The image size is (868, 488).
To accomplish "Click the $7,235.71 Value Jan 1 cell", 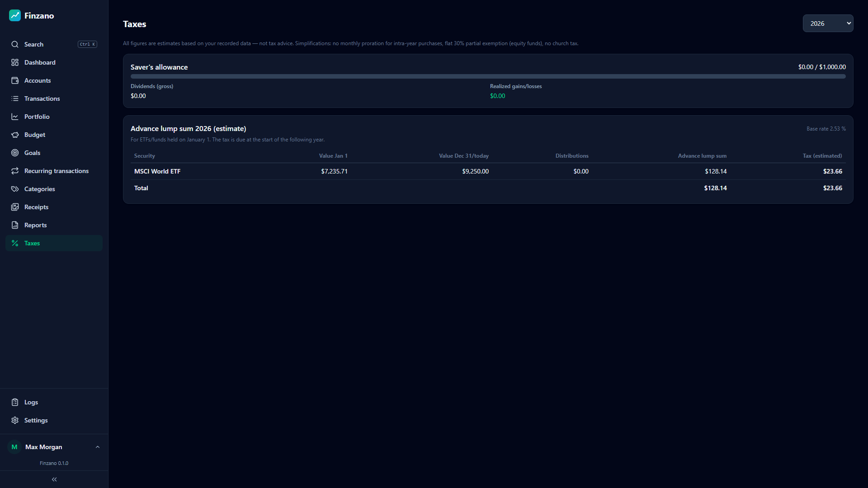I will [x=334, y=171].
